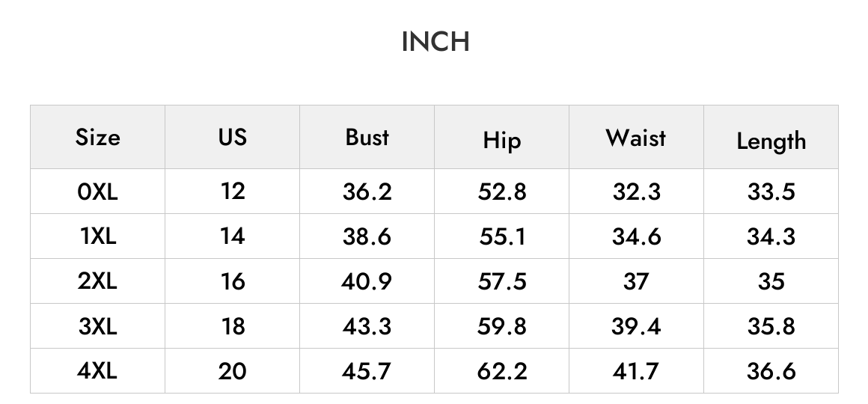This screenshot has height=404, width=868.
Task: Click the 36.6 length measurement cell
Action: pos(771,371)
